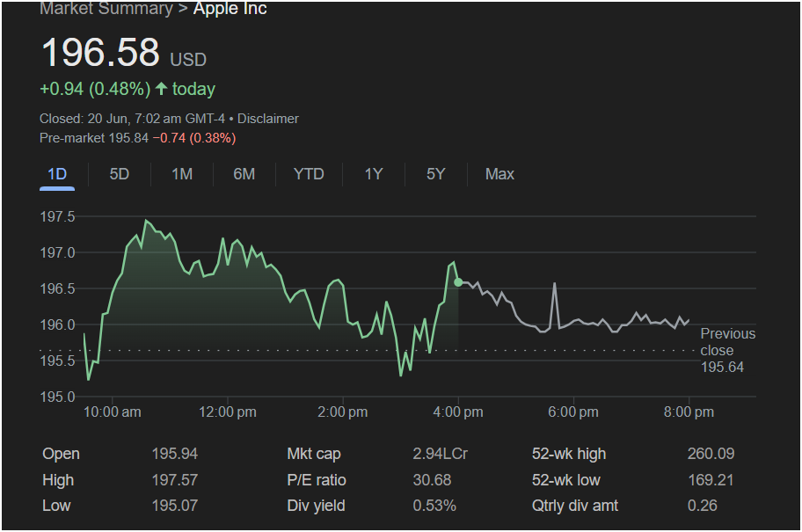Click the Div yield label
The width and height of the screenshot is (802, 532).
tap(316, 506)
